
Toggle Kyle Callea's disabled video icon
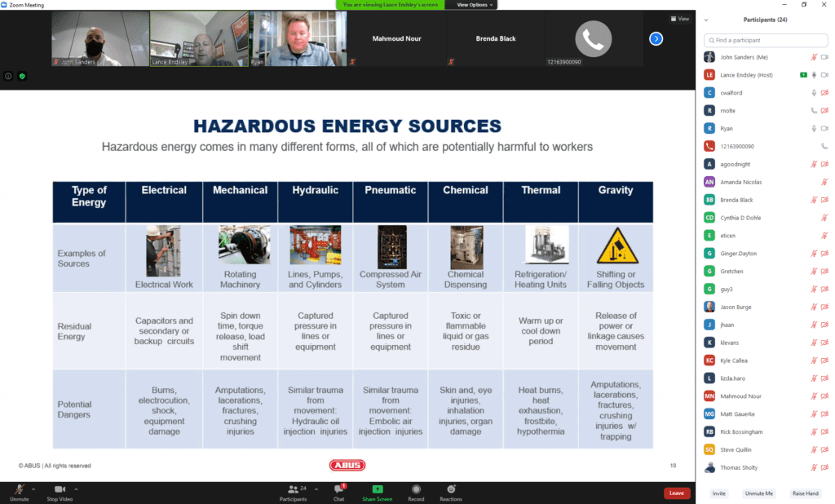[x=824, y=360]
